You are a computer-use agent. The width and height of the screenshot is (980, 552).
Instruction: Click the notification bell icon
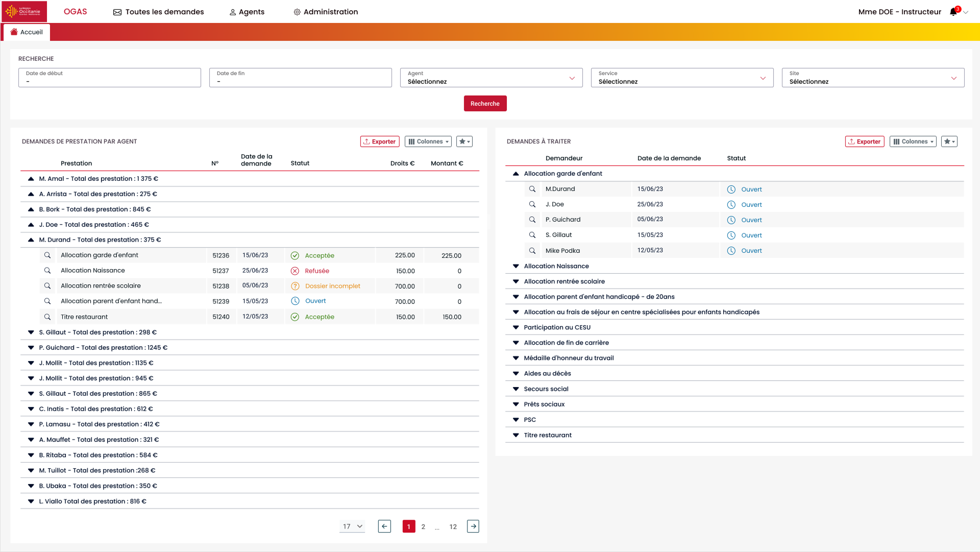[953, 12]
